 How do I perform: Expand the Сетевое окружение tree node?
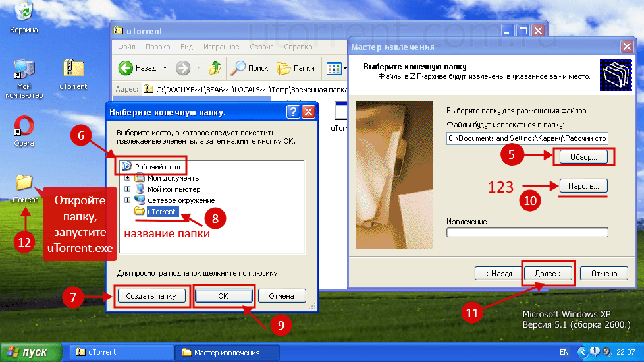coord(127,200)
